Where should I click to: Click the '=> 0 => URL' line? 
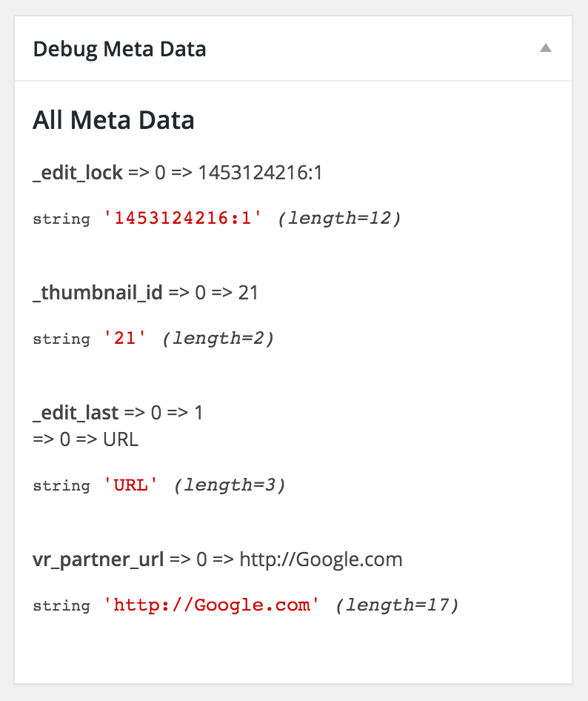tap(86, 439)
